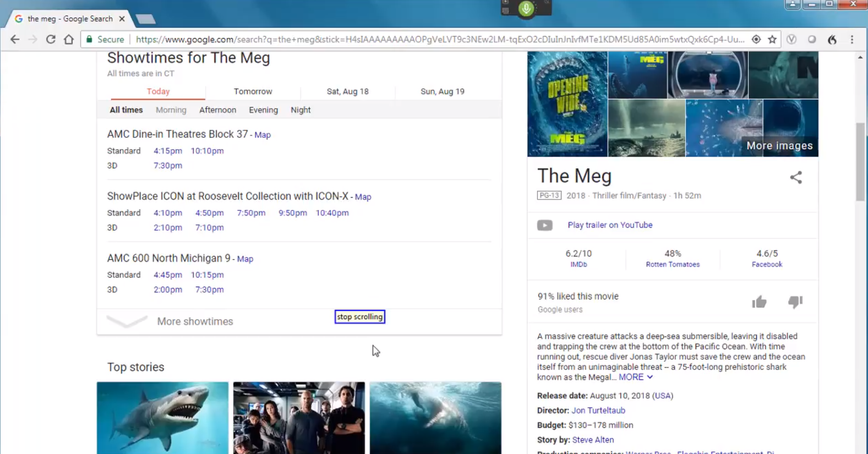Image resolution: width=868 pixels, height=454 pixels.
Task: Click the stop scrolling voice label
Action: (x=360, y=317)
